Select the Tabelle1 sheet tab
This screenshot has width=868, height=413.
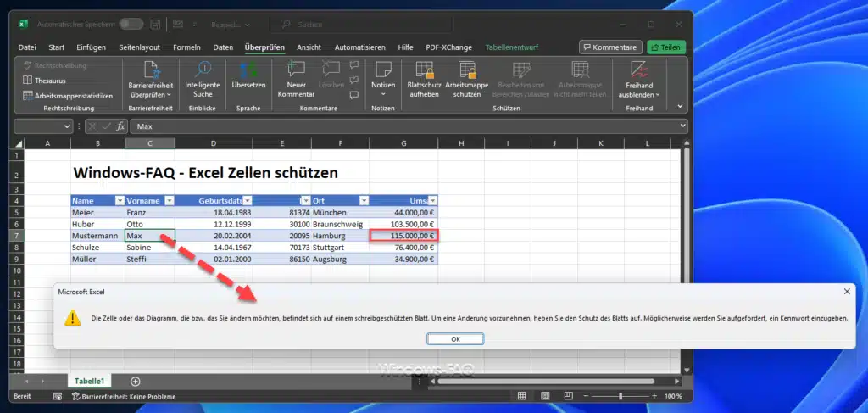click(89, 381)
